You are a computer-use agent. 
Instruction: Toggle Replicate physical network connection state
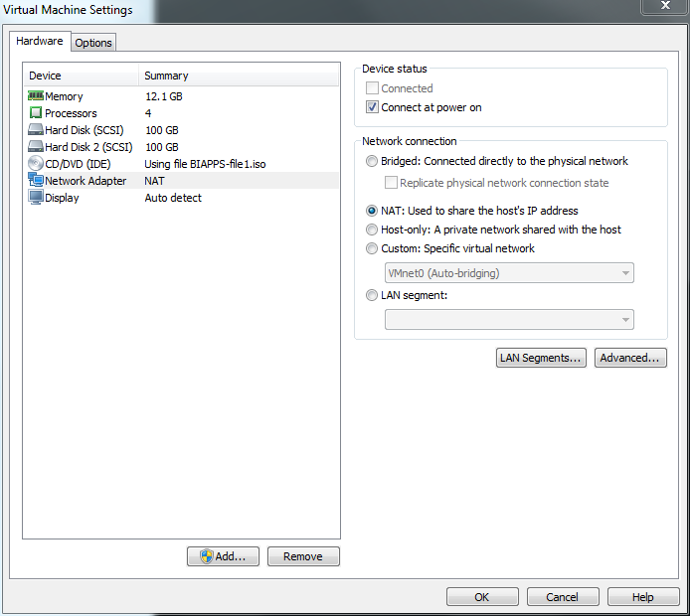391,183
